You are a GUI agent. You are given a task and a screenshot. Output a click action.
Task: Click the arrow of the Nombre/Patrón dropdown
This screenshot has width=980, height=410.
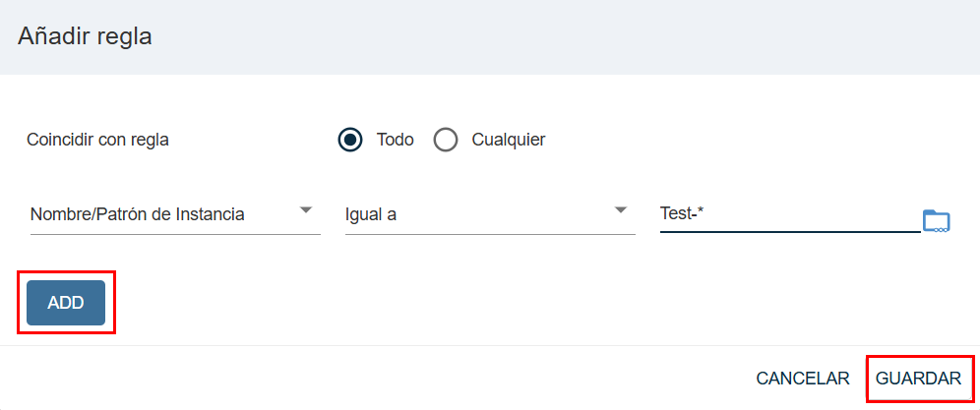(306, 210)
